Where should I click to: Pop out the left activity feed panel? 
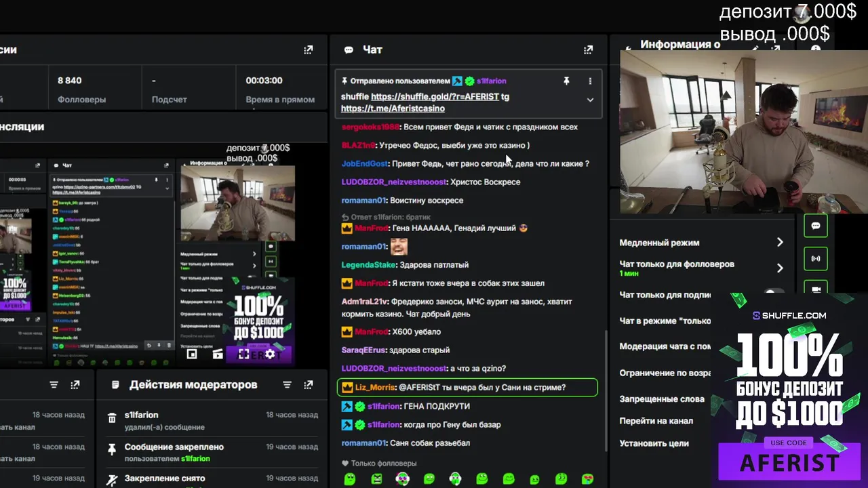[75, 385]
